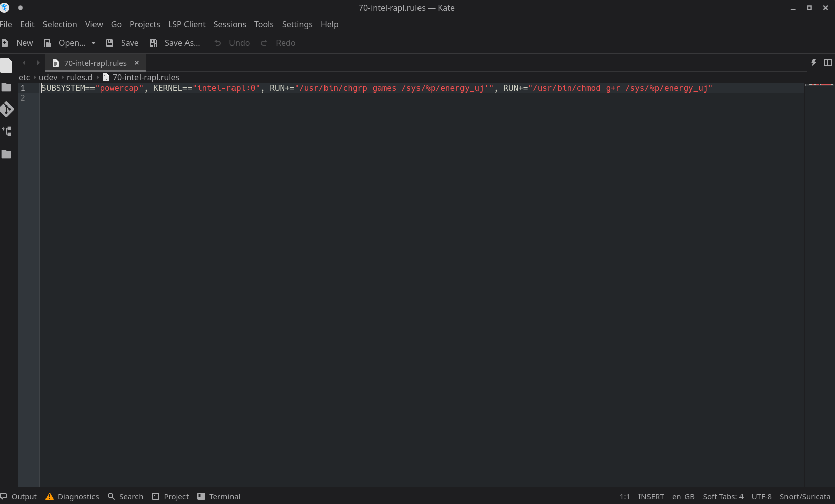Open the File menu
Viewport: 835px width, 504px height.
click(6, 24)
